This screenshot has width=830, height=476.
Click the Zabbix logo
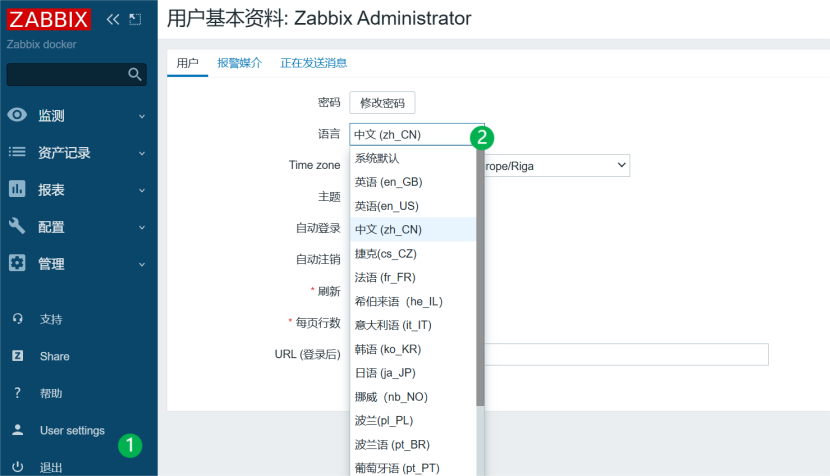tap(49, 20)
